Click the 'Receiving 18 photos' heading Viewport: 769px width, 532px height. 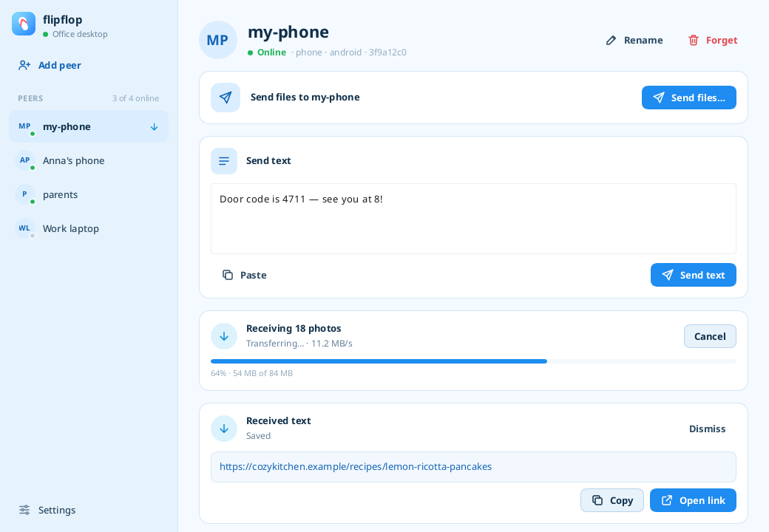tap(294, 328)
